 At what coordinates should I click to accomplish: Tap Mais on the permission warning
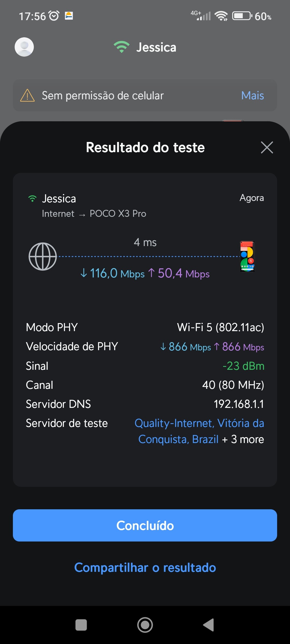point(252,96)
